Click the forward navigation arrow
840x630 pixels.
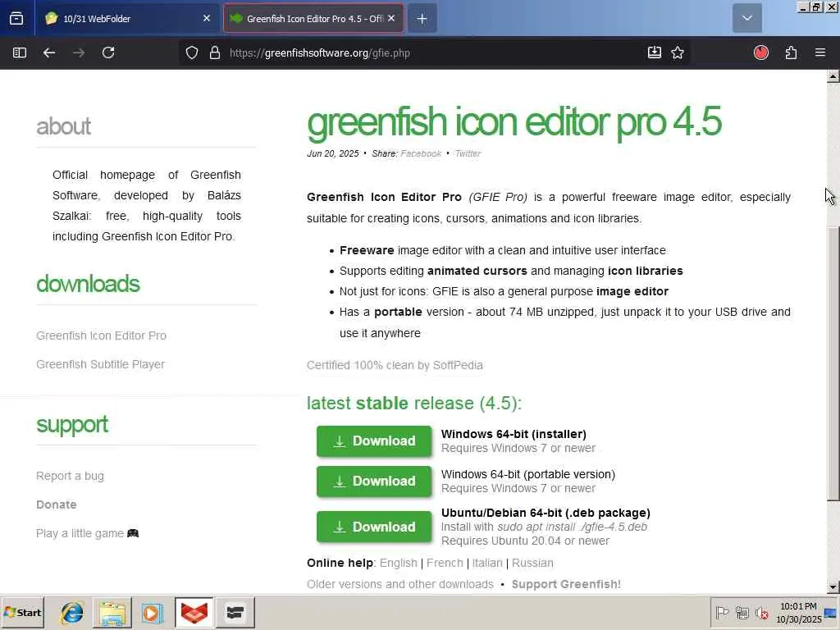click(x=79, y=52)
